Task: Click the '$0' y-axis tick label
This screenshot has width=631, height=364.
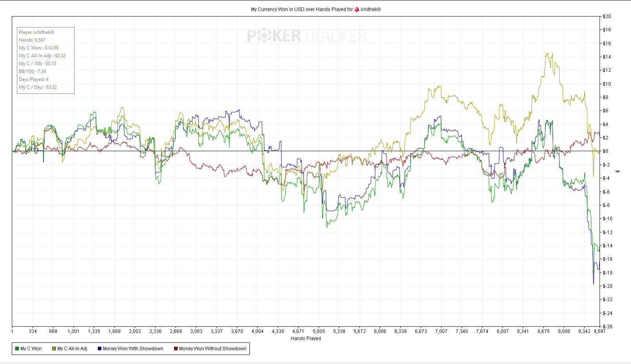Action: 605,151
